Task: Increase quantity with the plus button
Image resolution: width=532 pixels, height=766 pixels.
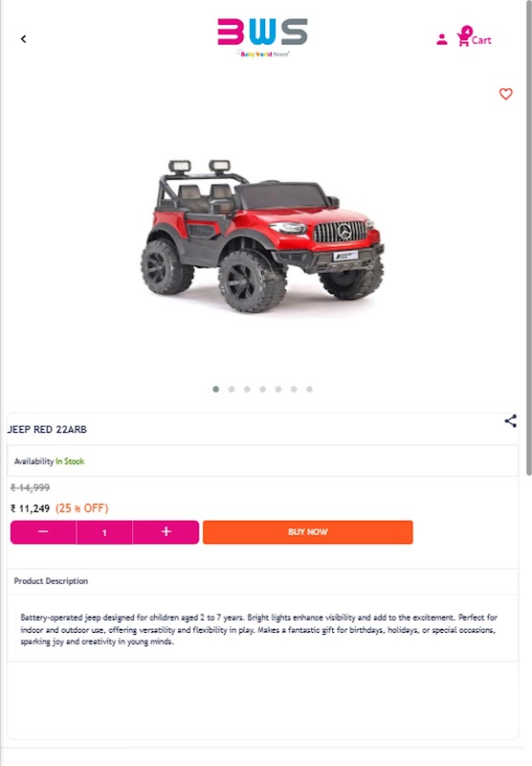Action: point(166,532)
